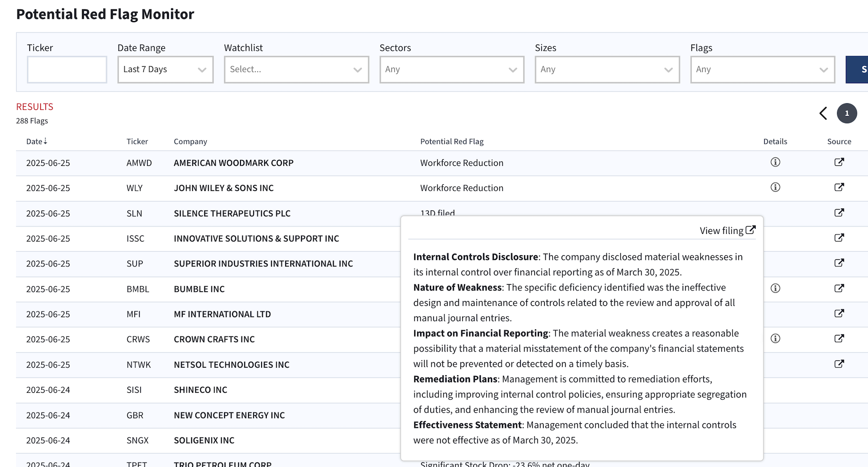Click inside the Ticker input field

[x=67, y=69]
